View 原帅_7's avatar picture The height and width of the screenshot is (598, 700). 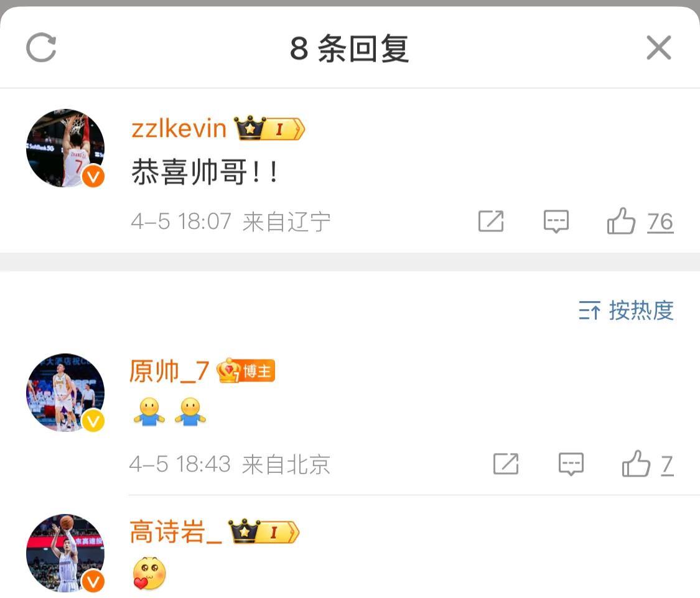pyautogui.click(x=65, y=393)
